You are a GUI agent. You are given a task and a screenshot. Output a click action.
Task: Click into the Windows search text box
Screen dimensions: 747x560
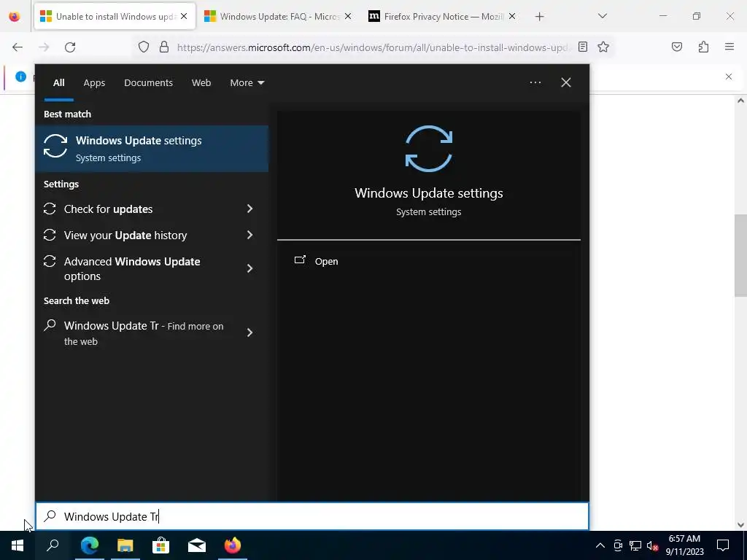[312, 516]
